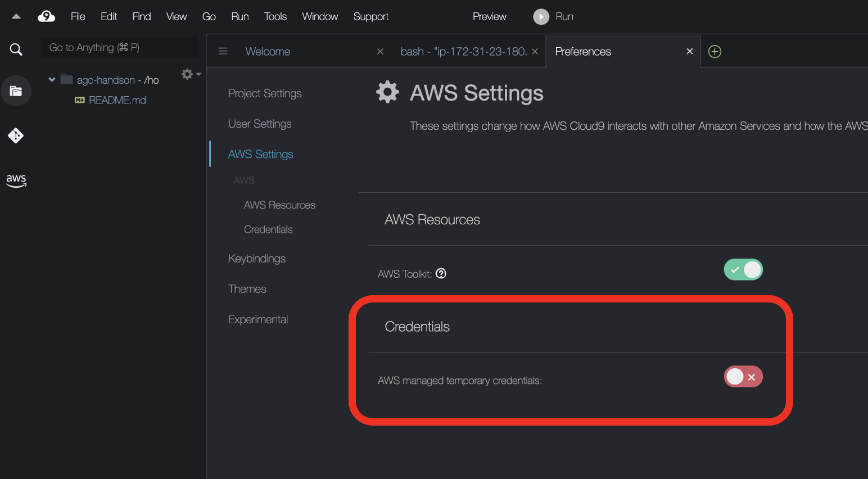The width and height of the screenshot is (868, 479).
Task: Close the bash terminal tab
Action: tap(535, 52)
